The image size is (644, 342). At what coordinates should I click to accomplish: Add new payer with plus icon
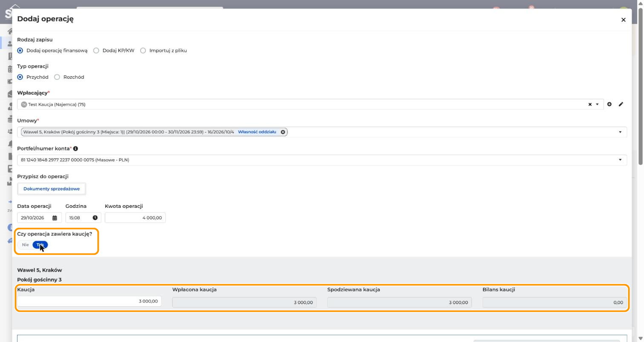point(609,104)
